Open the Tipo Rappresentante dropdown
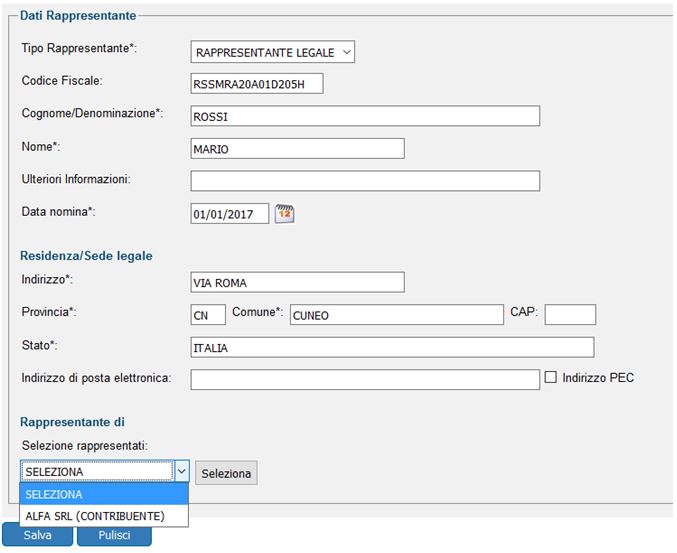Image resolution: width=677 pixels, height=553 pixels. point(272,52)
